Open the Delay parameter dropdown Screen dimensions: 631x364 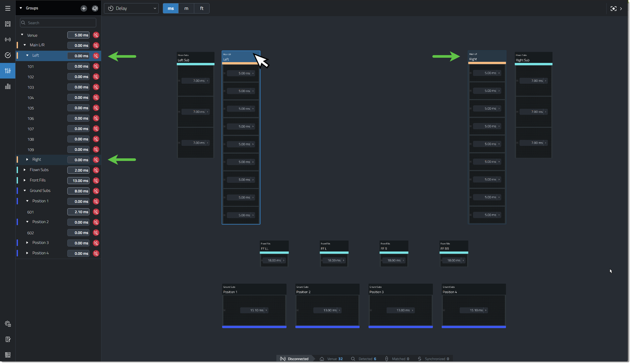pyautogui.click(x=131, y=8)
